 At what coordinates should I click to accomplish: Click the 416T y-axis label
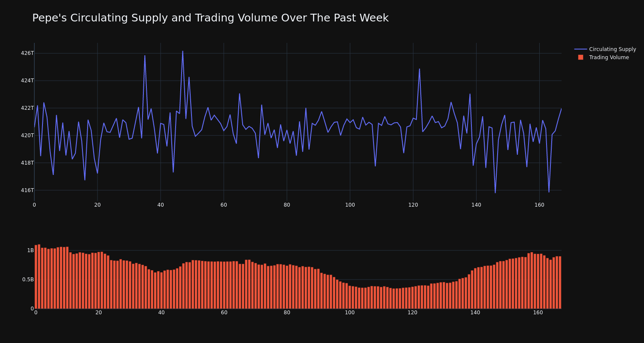tap(27, 190)
